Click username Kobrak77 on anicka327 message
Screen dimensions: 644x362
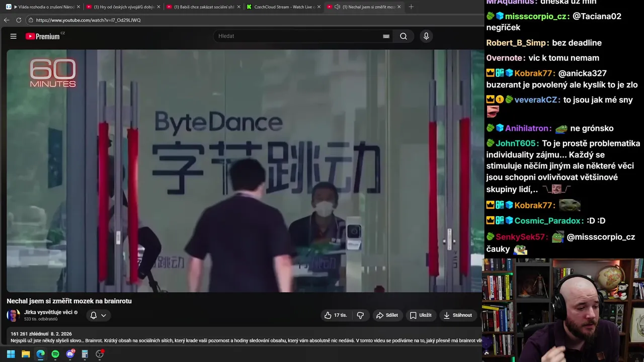[534, 73]
